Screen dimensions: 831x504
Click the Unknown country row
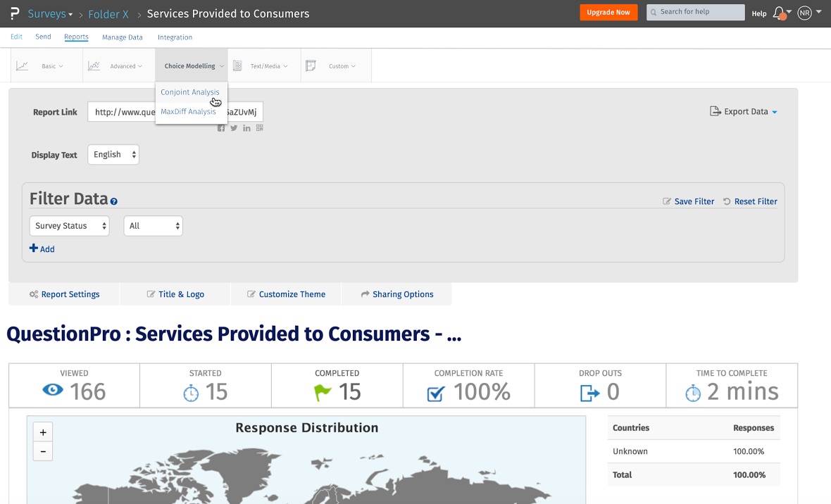click(694, 451)
